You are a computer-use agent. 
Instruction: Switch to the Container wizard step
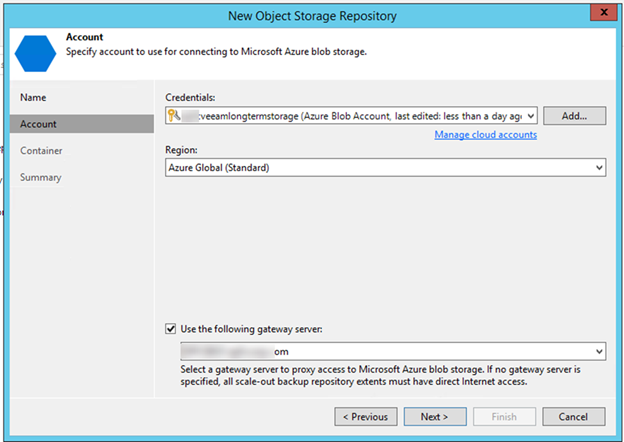(x=43, y=151)
